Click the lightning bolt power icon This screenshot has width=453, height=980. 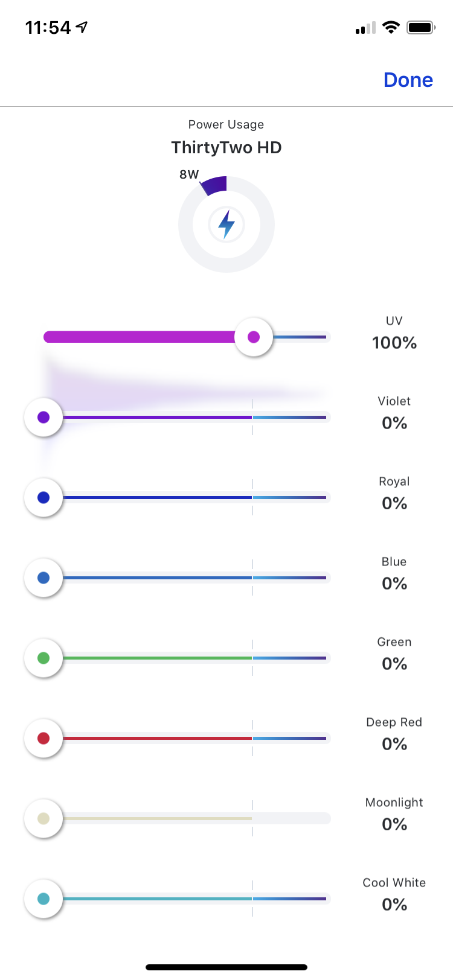coord(226,224)
